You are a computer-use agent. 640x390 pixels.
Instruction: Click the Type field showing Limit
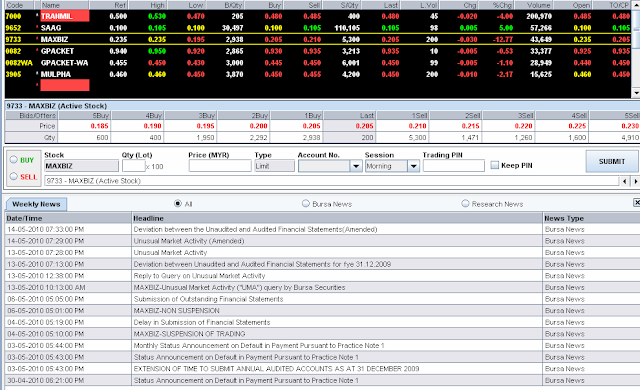pyautogui.click(x=274, y=166)
